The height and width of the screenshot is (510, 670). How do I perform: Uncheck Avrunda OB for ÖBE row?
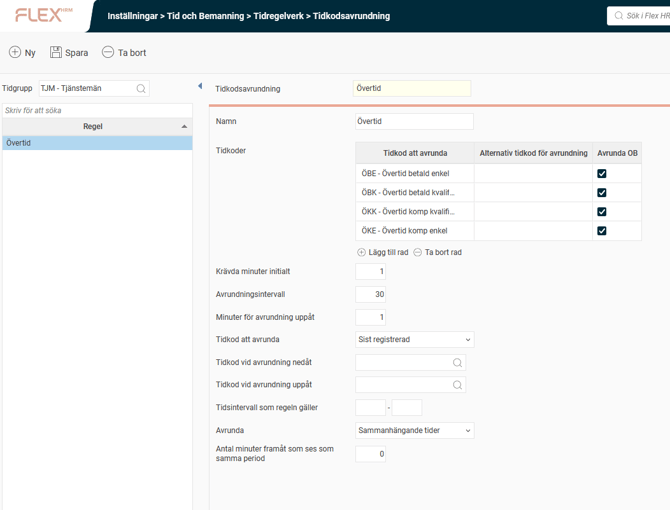[x=602, y=173]
